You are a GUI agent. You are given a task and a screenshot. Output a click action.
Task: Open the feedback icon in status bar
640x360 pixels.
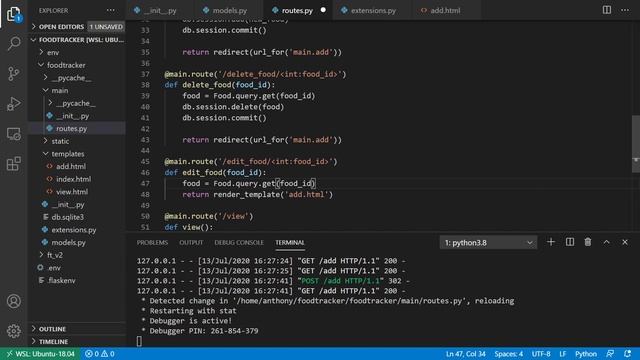(x=610, y=354)
